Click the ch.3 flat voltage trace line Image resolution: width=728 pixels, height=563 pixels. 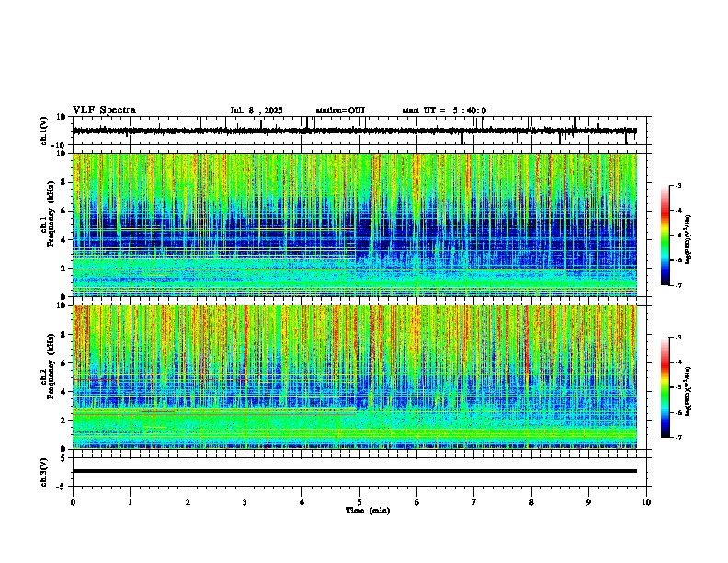click(x=355, y=471)
